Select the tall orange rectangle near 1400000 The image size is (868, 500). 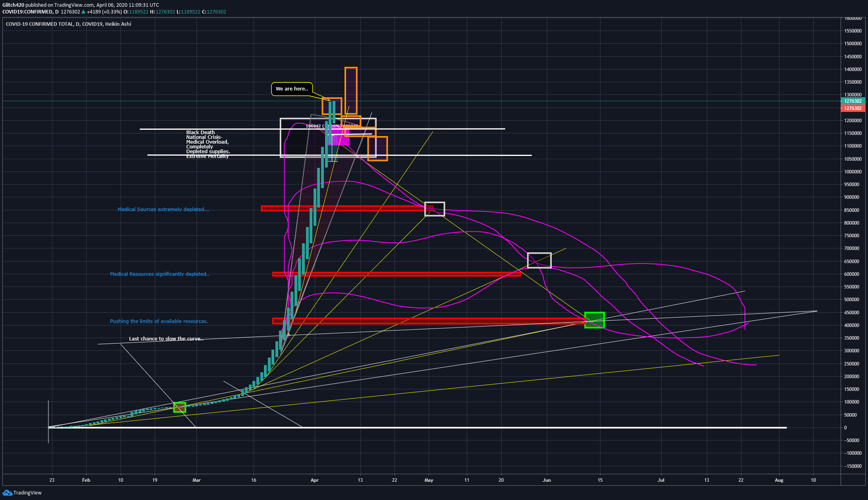(x=351, y=91)
